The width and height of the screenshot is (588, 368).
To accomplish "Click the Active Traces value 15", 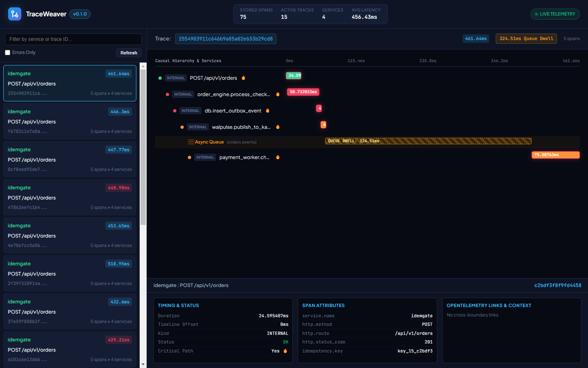I will pyautogui.click(x=284, y=17).
